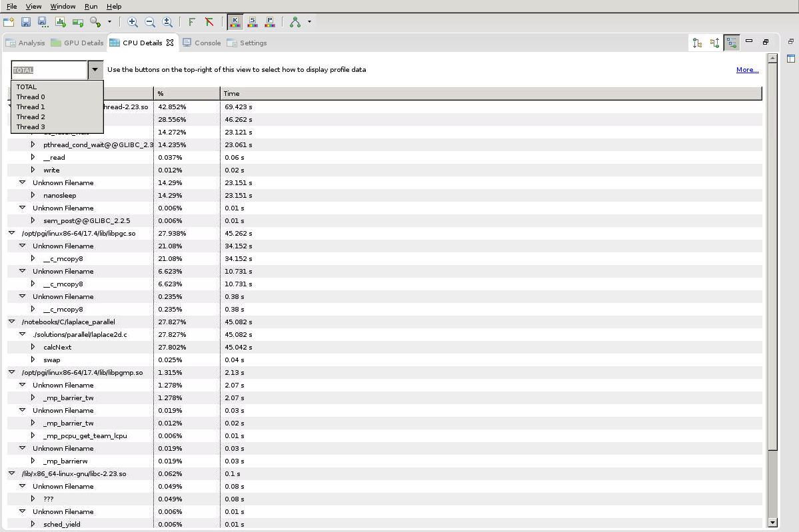The image size is (799, 532).
Task: Toggle the P color mode button
Action: click(x=270, y=22)
